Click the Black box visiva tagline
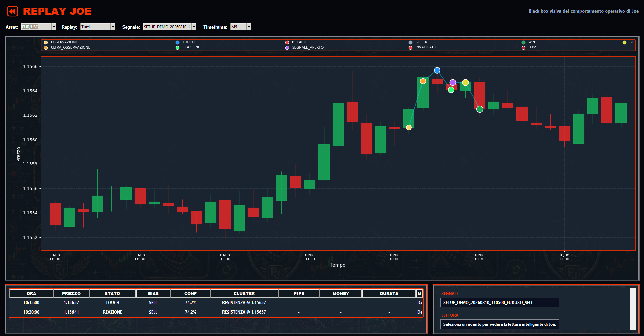This screenshot has width=644, height=336. click(x=583, y=11)
